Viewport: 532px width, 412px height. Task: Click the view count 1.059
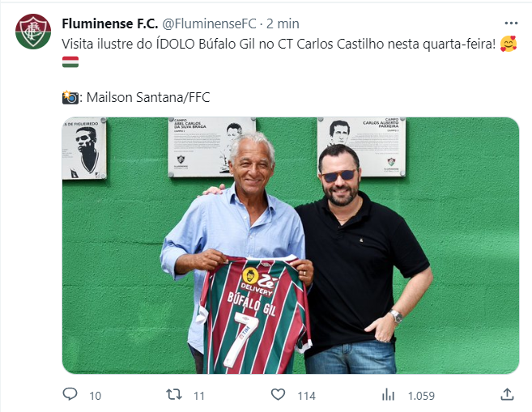point(421,396)
